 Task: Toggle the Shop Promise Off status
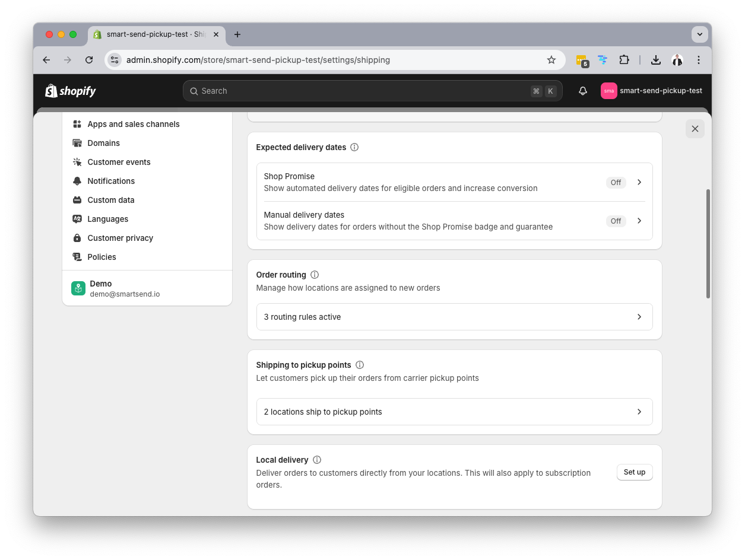[616, 182]
